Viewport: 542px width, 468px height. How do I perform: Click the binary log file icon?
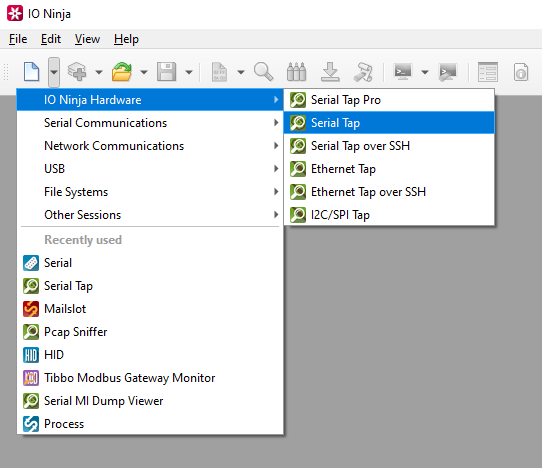(219, 72)
